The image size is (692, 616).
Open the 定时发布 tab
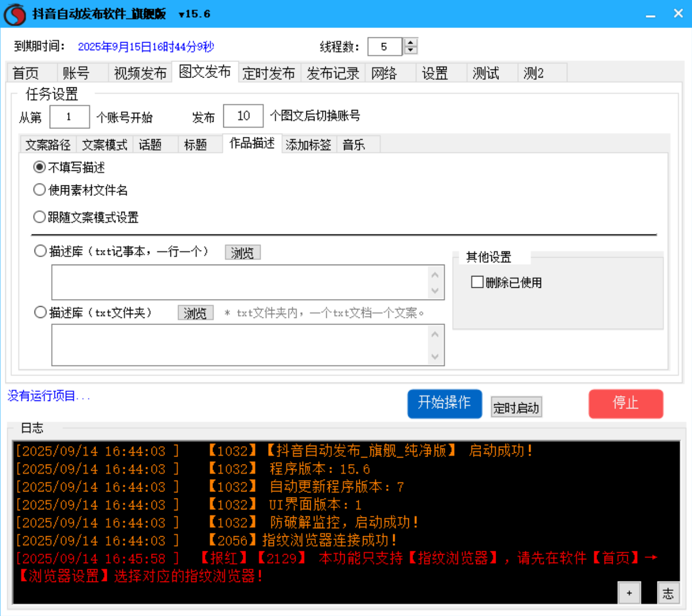click(269, 73)
